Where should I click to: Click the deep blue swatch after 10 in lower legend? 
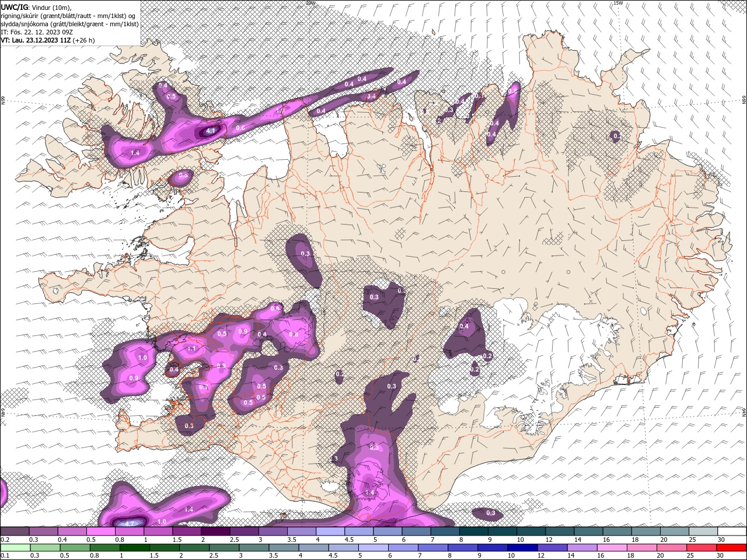pos(521,548)
